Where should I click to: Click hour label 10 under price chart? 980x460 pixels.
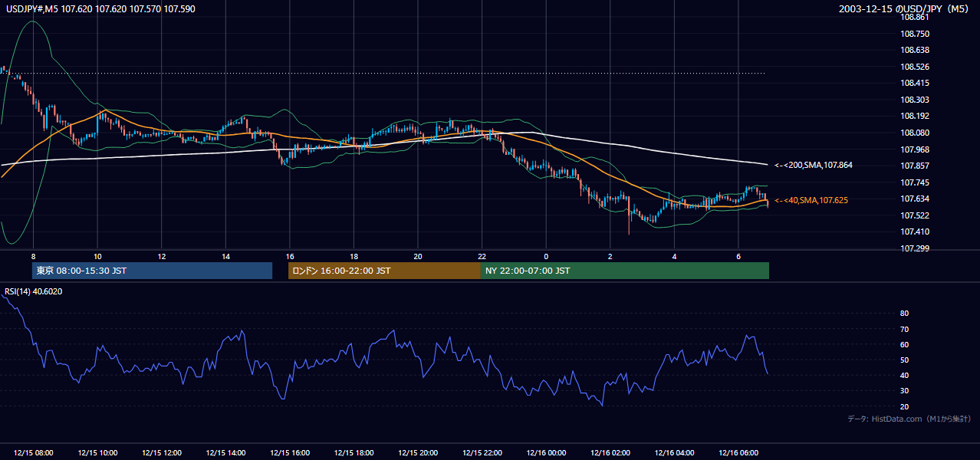click(97, 255)
